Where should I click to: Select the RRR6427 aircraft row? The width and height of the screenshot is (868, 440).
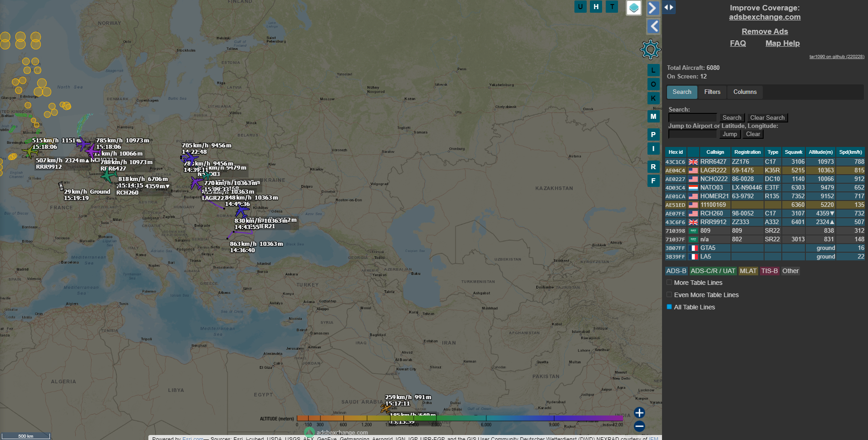(765, 162)
